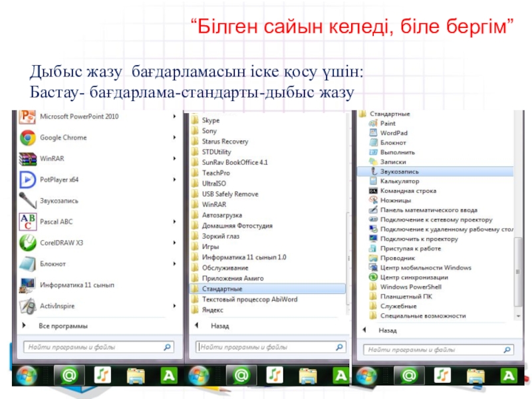Expand Блокнот jump list arrow in left menu
532x399 pixels.
pos(174,263)
